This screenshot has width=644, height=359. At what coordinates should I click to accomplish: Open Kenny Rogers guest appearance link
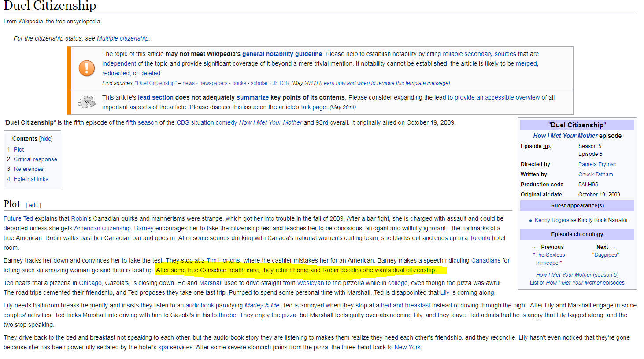[551, 220]
